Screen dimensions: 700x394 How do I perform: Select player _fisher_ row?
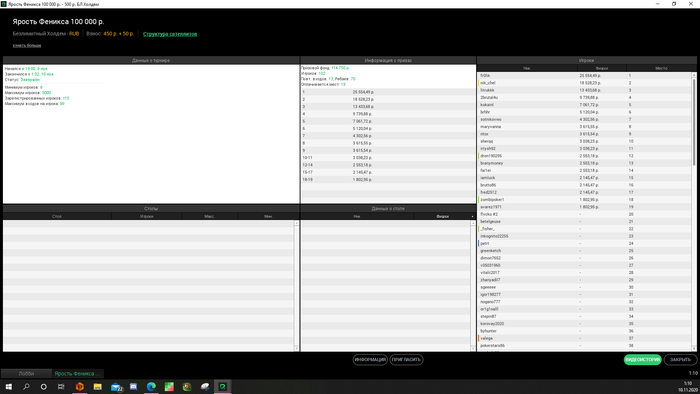pos(584,229)
